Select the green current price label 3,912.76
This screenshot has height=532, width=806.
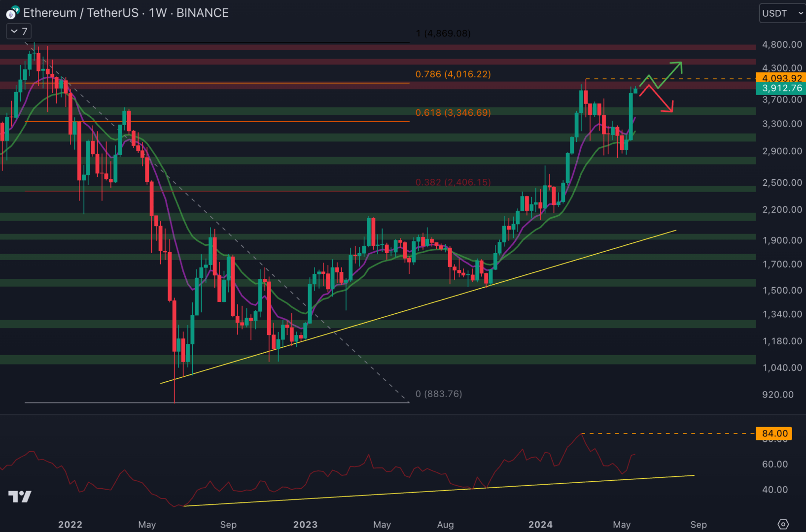click(x=781, y=88)
